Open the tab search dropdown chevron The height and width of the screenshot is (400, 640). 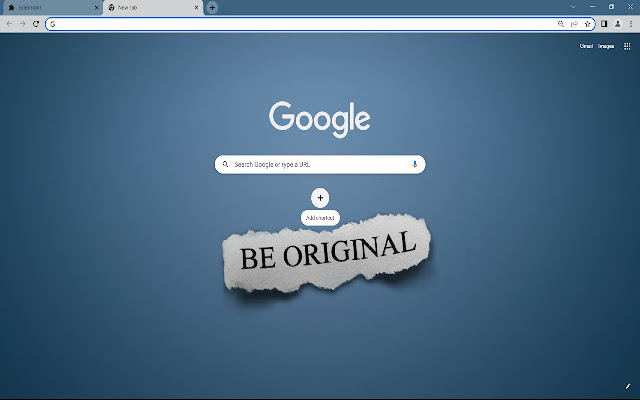coord(573,7)
